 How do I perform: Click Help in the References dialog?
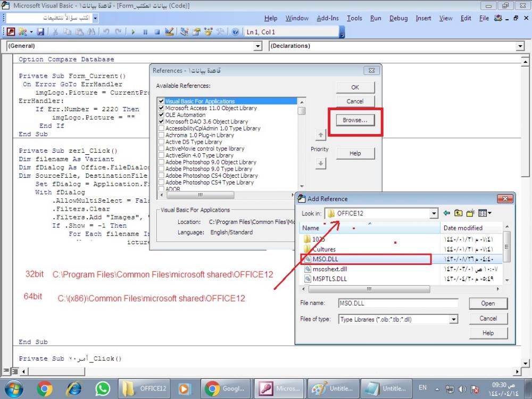(x=355, y=153)
